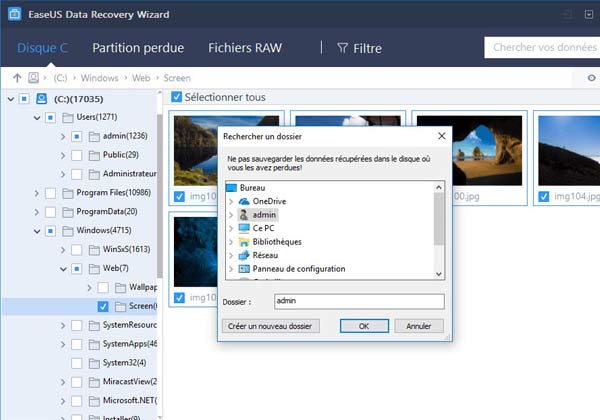Switch to the Disque C tab
Image resolution: width=600 pixels, height=420 pixels.
coord(42,48)
